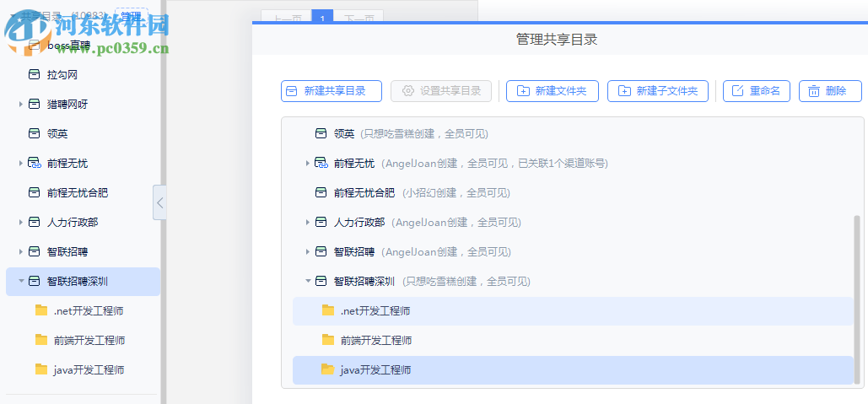The width and height of the screenshot is (868, 404).
Task: Click the 拉勾网 directory icon in the sidebar
Action: 35,75
